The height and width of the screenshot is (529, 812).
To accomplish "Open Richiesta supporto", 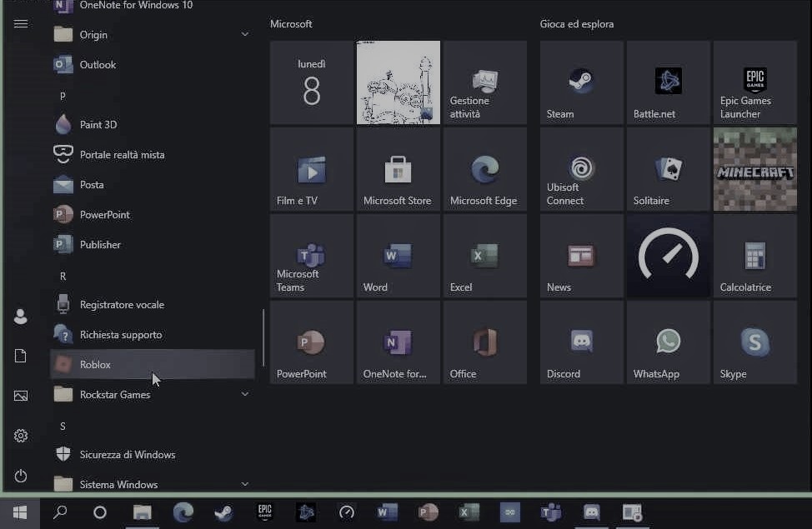I will click(x=153, y=335).
